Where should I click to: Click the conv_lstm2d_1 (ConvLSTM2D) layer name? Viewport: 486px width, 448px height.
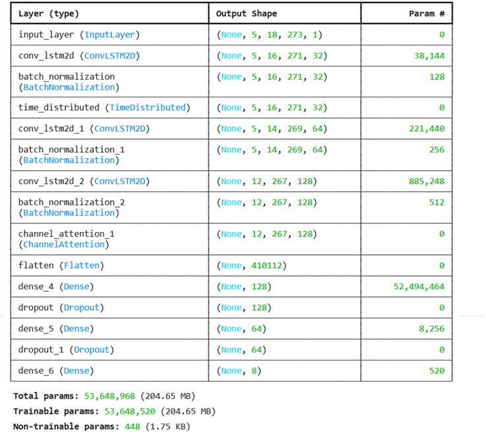click(x=84, y=128)
